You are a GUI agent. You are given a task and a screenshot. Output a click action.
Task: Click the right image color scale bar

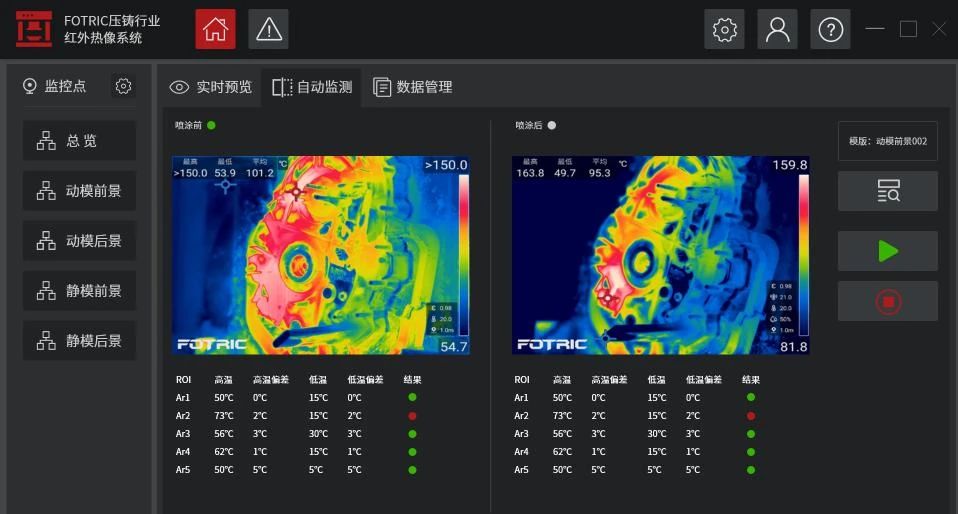click(x=803, y=255)
